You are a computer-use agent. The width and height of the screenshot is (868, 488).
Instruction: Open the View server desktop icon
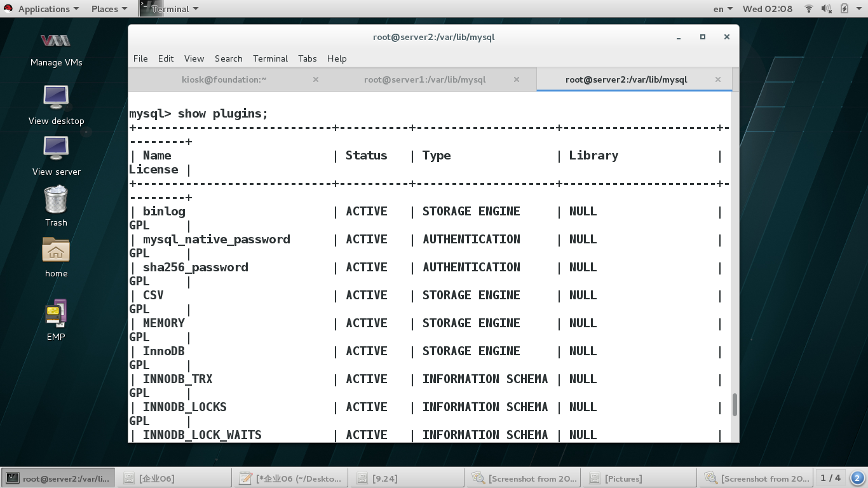(x=56, y=156)
